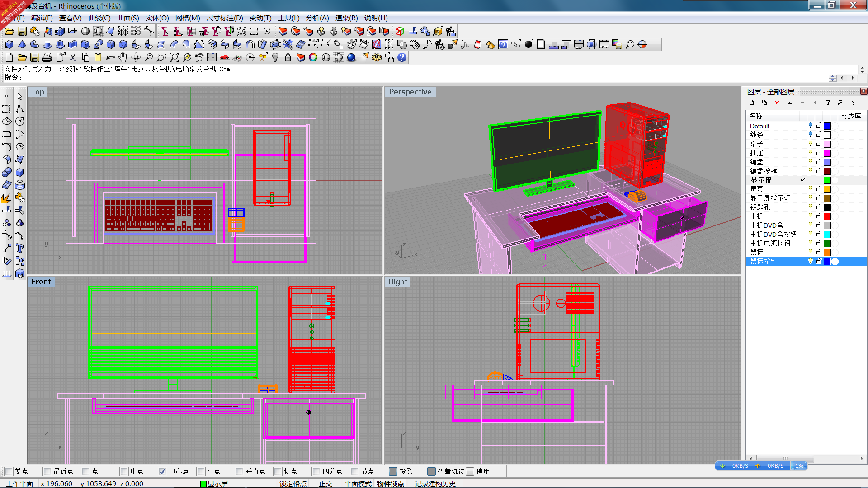The width and height of the screenshot is (868, 488).
Task: Click the shaded sphere display icon
Action: click(85, 31)
